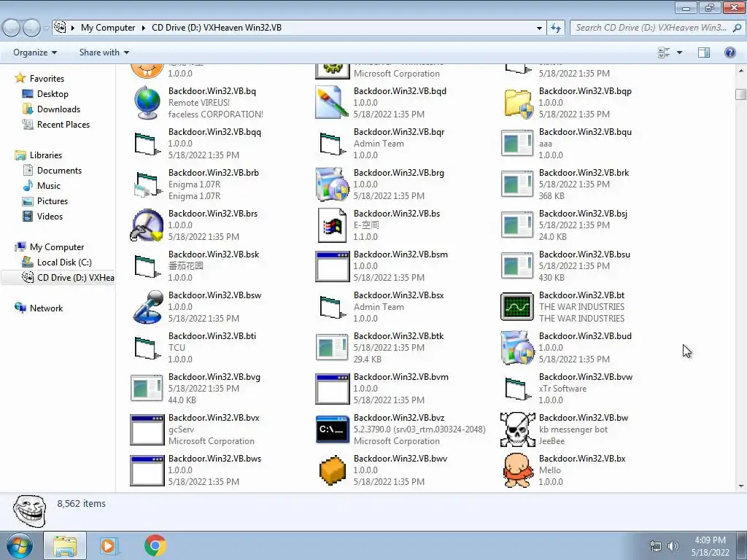This screenshot has height=560, width=747.
Task: Select the baby character icon of Backdoor.Win32.VB.bx
Action: [x=517, y=470]
